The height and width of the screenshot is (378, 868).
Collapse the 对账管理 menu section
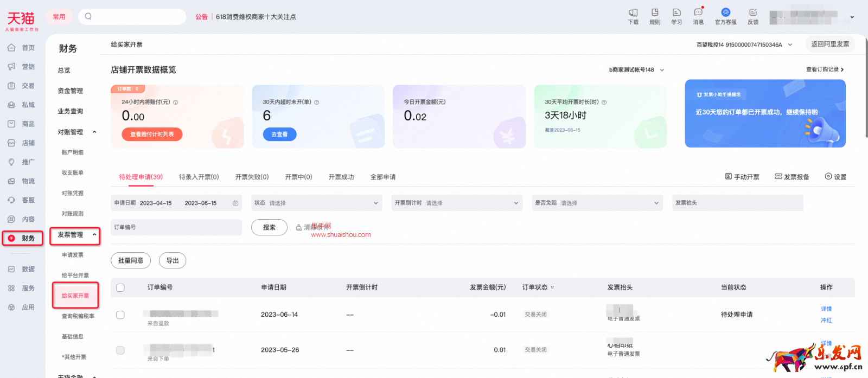click(x=94, y=132)
